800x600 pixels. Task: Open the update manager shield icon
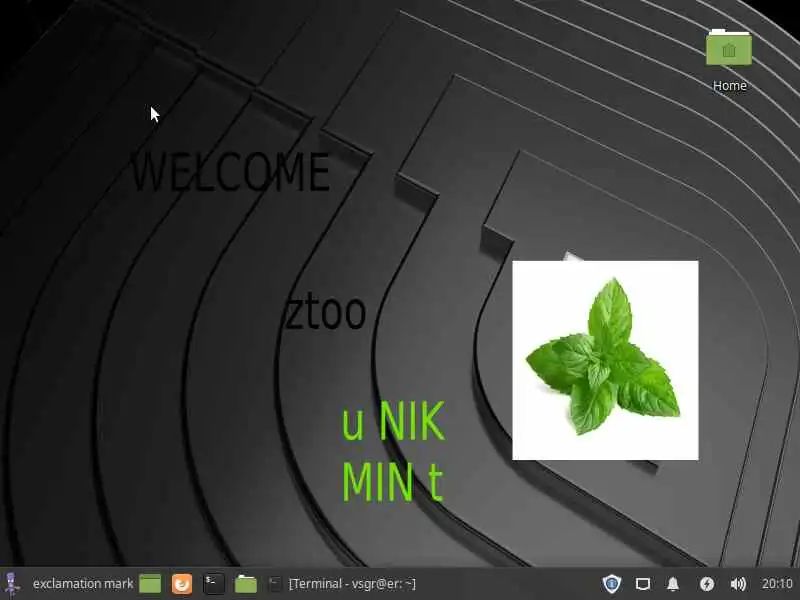(611, 584)
